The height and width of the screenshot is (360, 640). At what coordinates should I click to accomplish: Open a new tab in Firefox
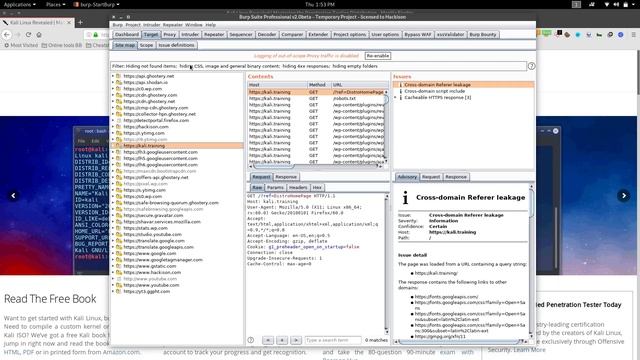[80, 22]
